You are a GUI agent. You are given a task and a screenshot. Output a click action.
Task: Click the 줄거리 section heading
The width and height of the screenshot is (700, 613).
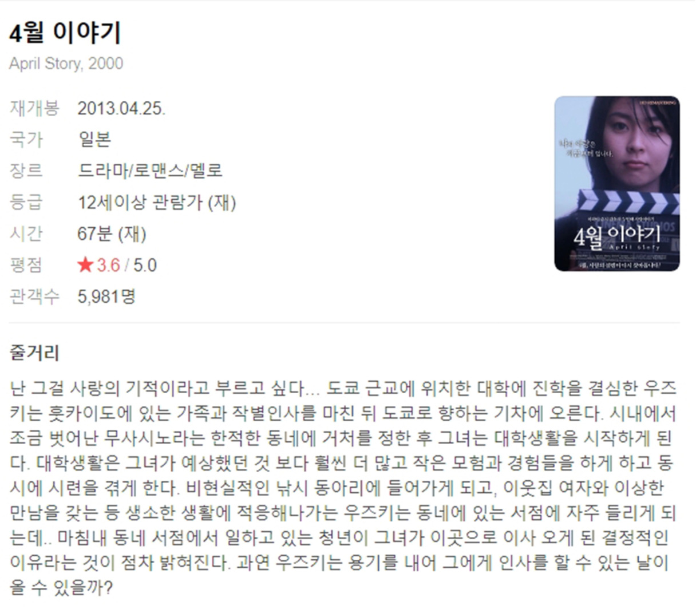pos(34,352)
